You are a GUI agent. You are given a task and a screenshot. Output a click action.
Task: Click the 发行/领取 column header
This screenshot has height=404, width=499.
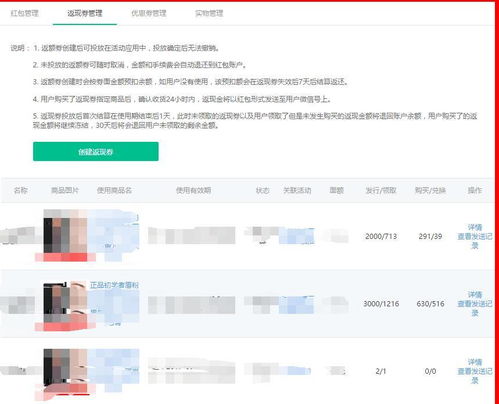(381, 190)
